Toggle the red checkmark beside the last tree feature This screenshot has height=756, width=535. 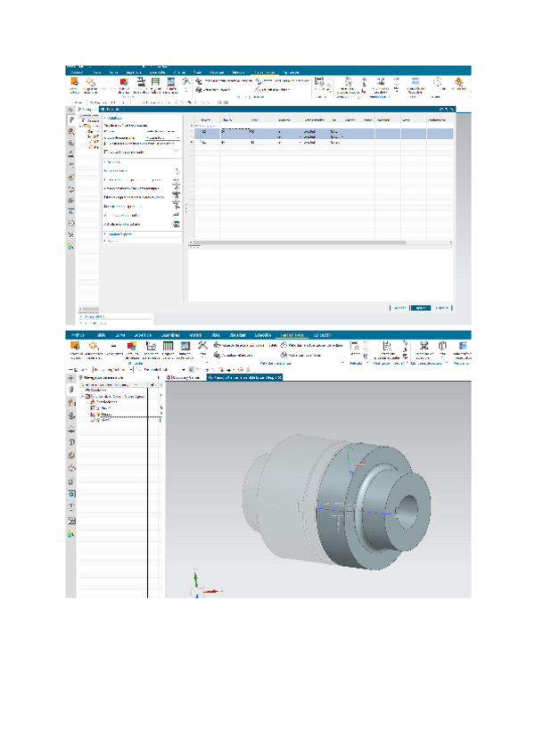[93, 419]
